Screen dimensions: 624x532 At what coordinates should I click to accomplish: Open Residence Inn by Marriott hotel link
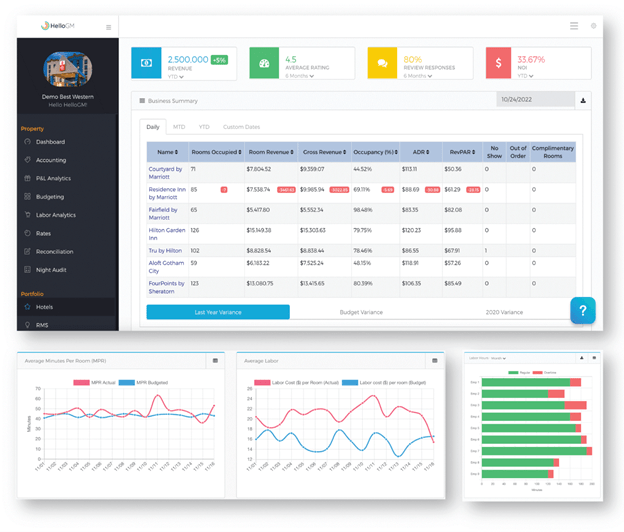[167, 193]
